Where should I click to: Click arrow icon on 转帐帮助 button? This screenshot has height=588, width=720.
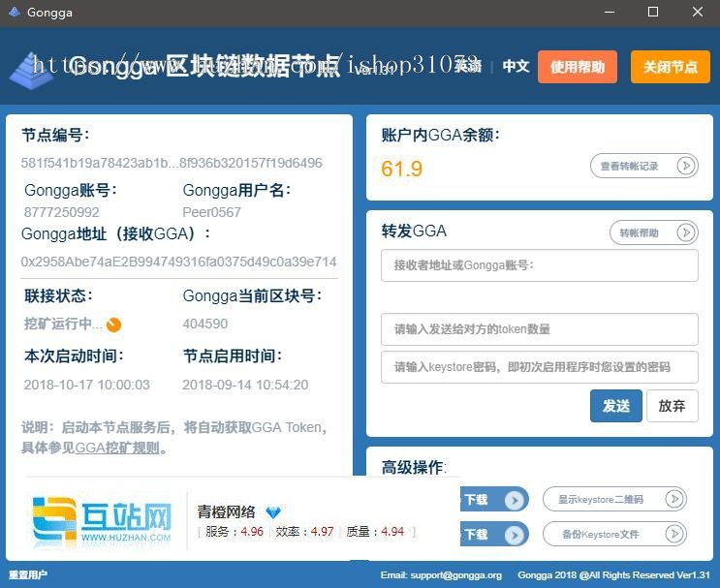[686, 232]
